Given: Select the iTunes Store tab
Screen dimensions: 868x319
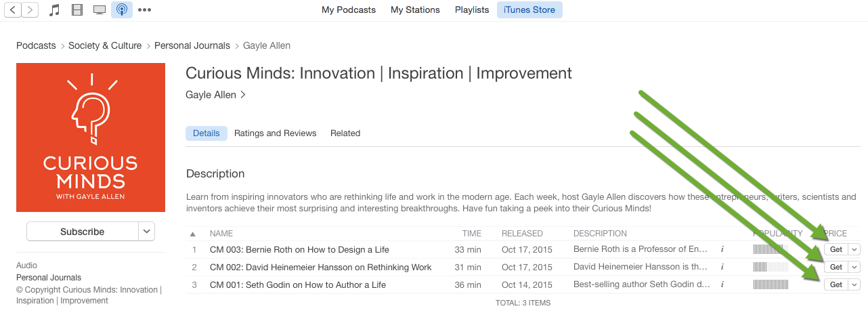Looking at the screenshot, I should tap(529, 10).
